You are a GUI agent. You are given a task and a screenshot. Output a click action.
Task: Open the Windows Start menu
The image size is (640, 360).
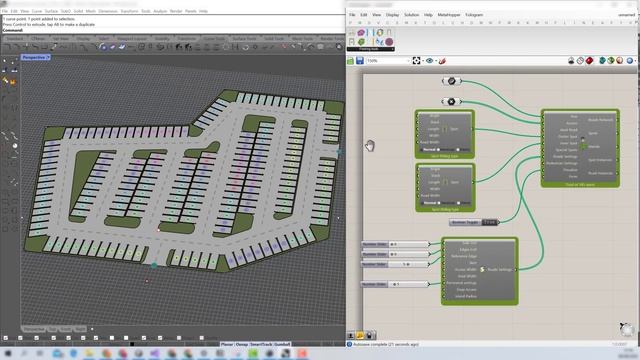[x=8, y=353]
